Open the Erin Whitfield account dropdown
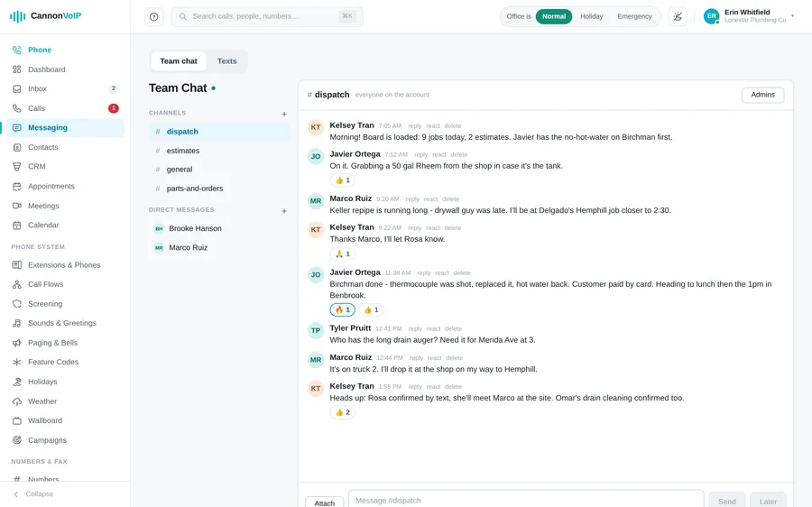 click(748, 16)
